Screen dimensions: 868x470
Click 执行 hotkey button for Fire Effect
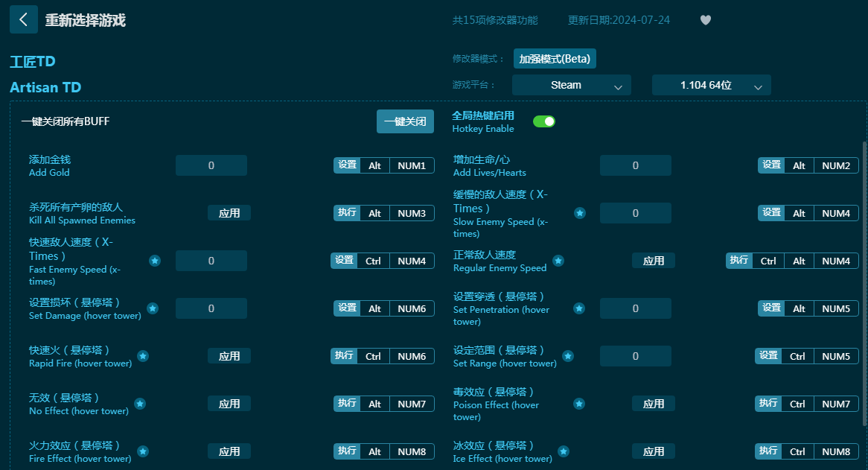pos(347,451)
